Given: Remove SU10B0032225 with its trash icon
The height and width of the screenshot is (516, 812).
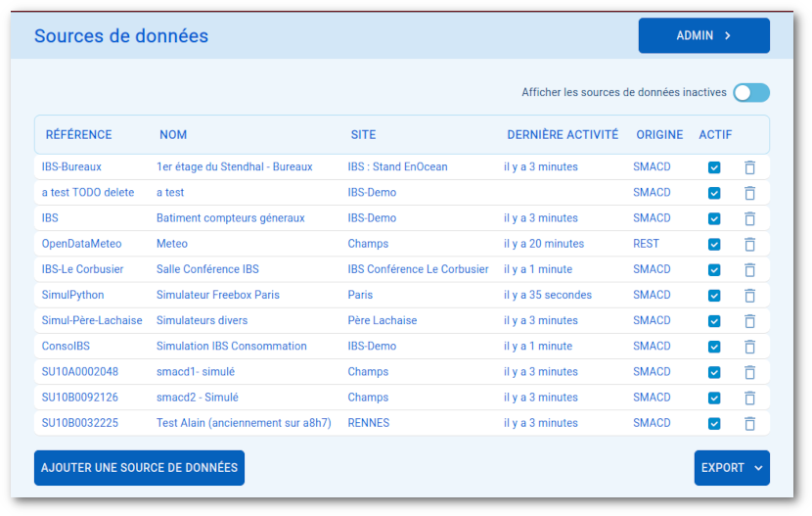Looking at the screenshot, I should tap(749, 423).
